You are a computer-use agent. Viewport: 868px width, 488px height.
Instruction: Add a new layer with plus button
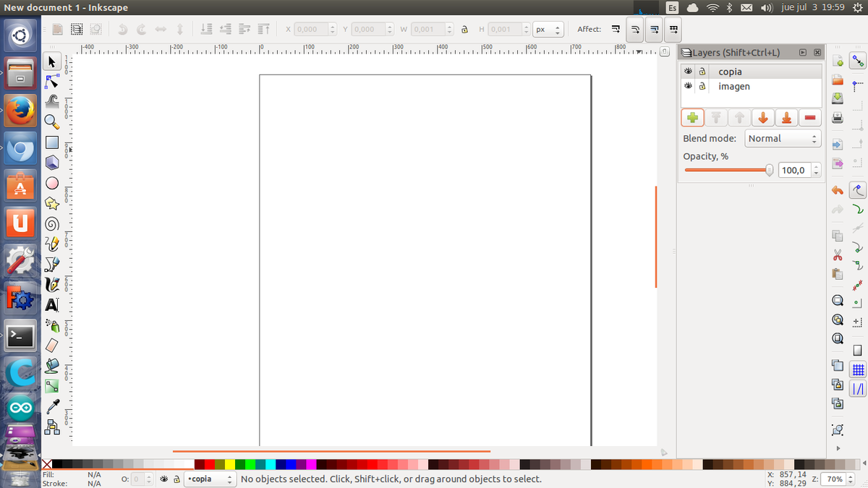tap(692, 118)
